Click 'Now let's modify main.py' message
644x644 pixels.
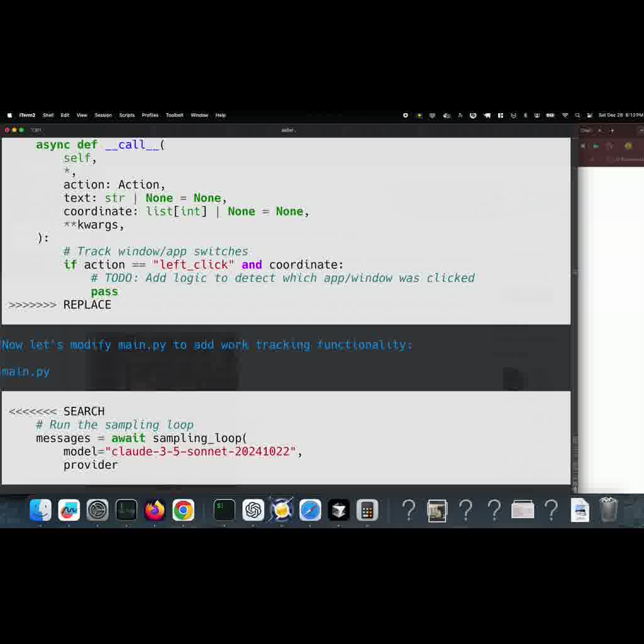(x=206, y=345)
